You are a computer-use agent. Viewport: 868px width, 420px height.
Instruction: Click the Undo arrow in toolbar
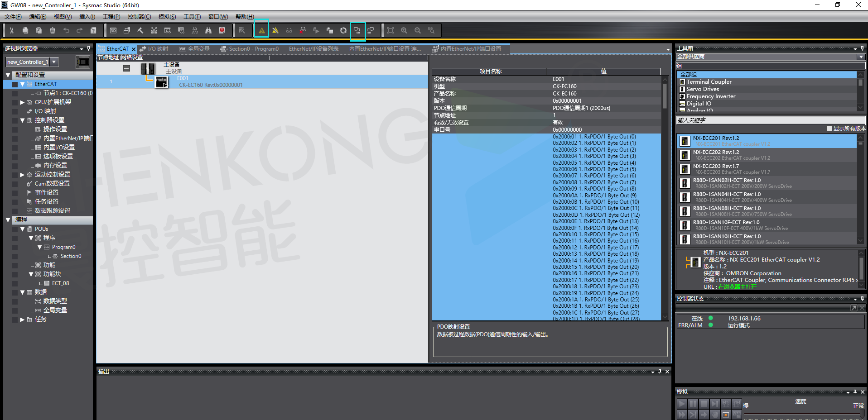click(66, 30)
